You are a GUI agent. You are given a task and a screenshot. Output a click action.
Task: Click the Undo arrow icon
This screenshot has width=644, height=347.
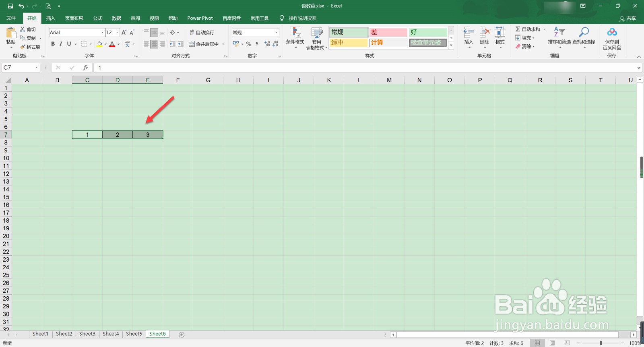21,6
